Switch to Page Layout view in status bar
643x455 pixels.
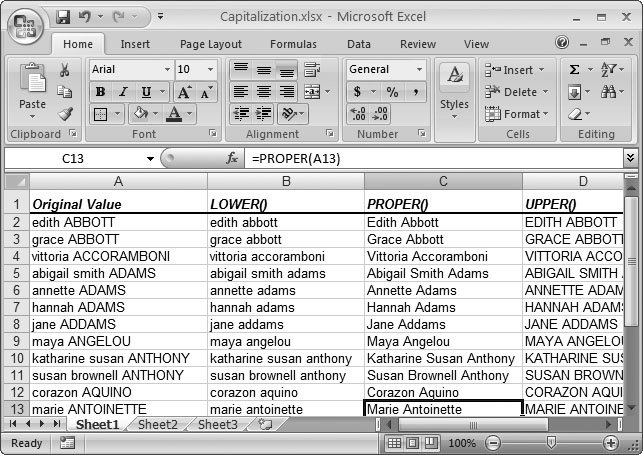pyautogui.click(x=413, y=443)
